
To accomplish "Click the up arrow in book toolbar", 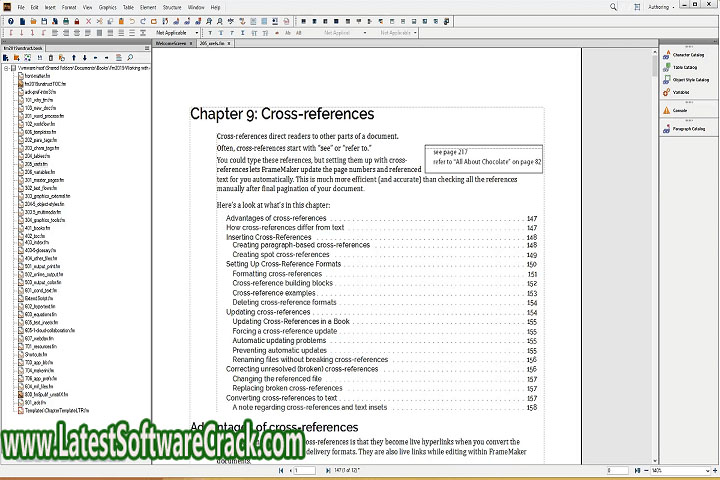I will 72,57.
